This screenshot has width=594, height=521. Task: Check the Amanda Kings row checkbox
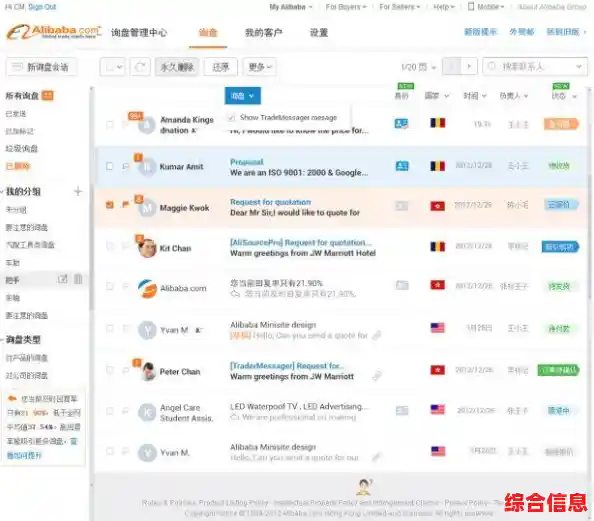click(110, 124)
